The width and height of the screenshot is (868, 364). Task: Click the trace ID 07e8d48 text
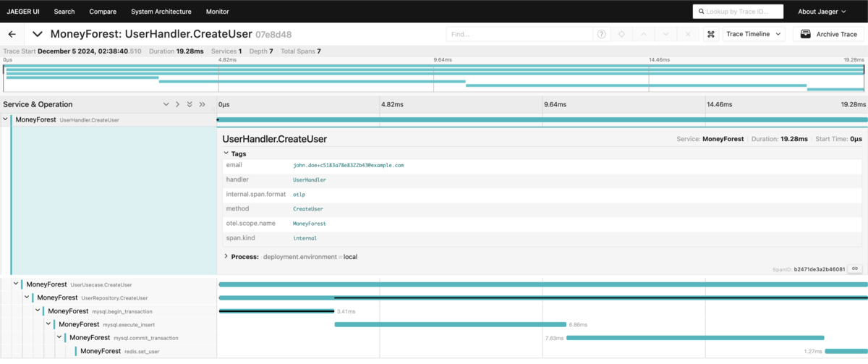tap(273, 34)
